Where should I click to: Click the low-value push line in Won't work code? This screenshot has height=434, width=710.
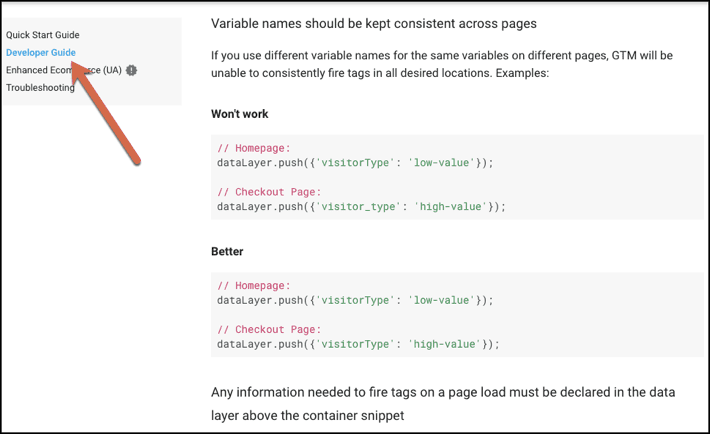tap(355, 162)
